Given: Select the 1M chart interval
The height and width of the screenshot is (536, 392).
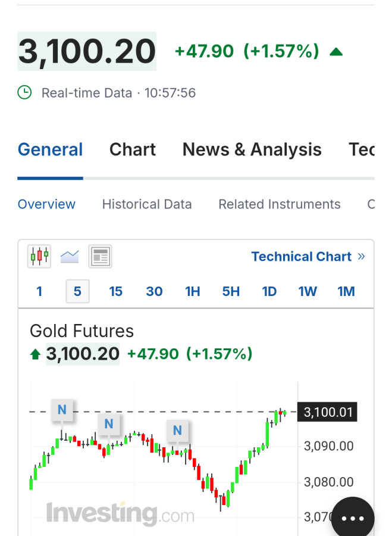Looking at the screenshot, I should coord(346,291).
